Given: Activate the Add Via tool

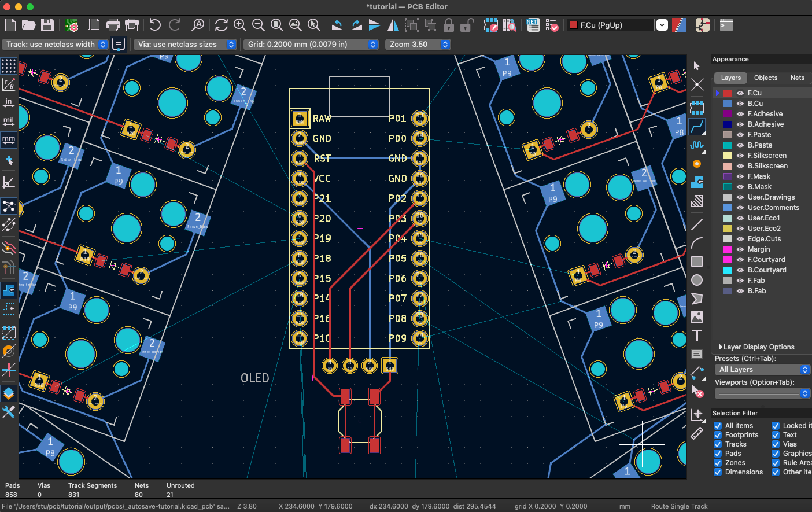Looking at the screenshot, I should click(x=697, y=164).
